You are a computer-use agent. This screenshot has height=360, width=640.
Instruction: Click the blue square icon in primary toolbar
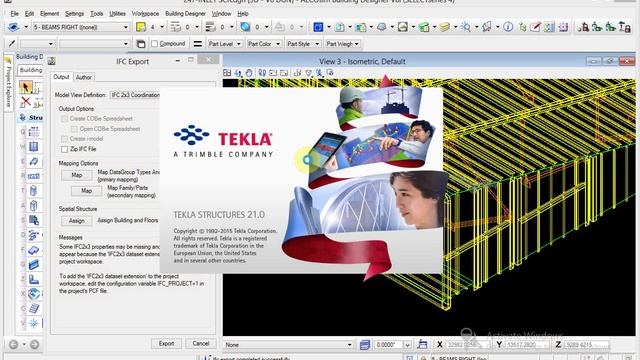(318, 27)
